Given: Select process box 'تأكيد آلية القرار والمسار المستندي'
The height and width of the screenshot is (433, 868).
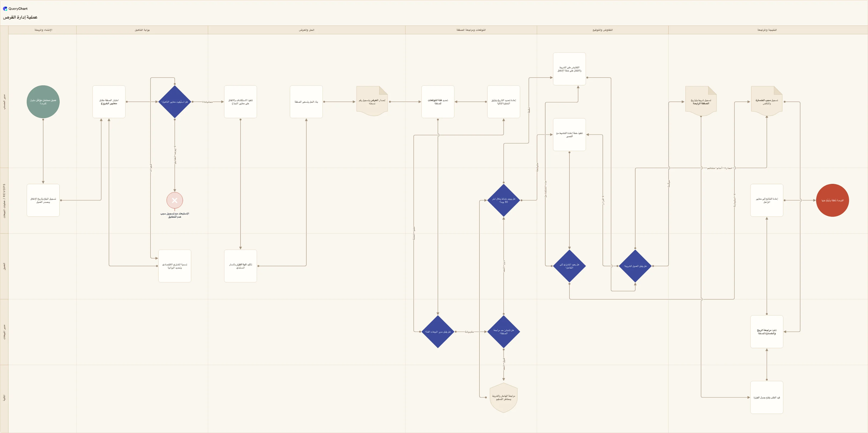Looking at the screenshot, I should [241, 266].
